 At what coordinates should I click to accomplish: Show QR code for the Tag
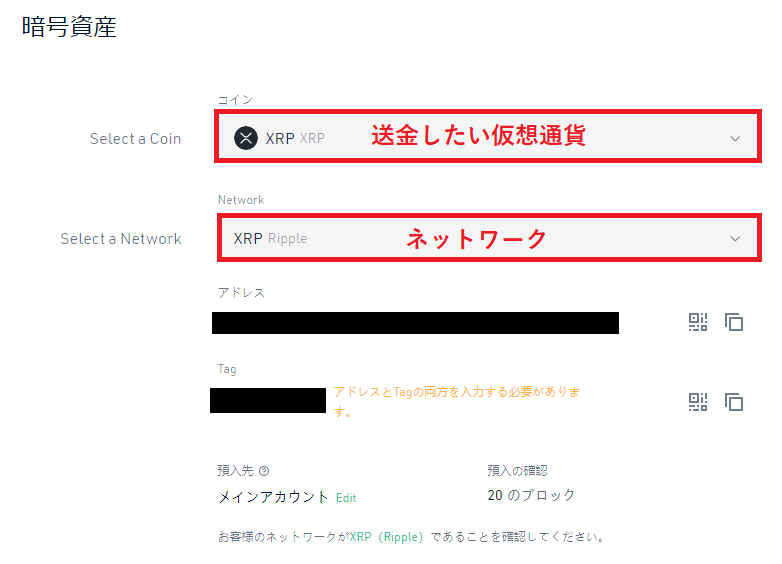tap(698, 402)
